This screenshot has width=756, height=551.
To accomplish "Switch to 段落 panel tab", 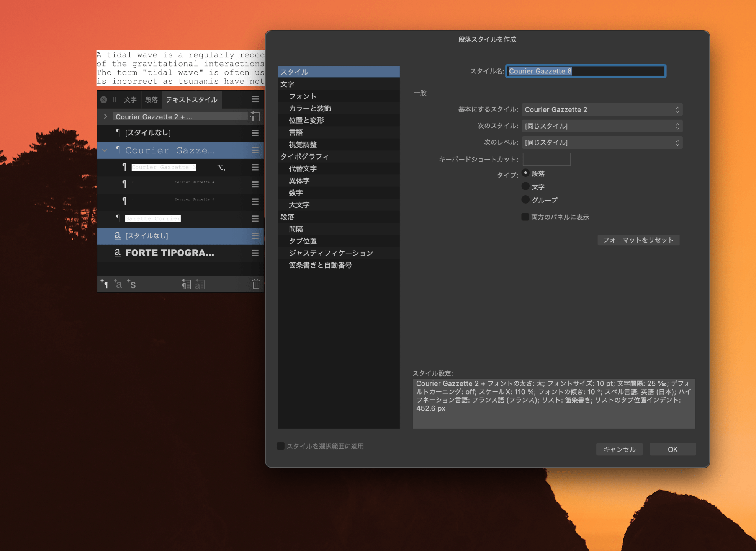I will 151,99.
